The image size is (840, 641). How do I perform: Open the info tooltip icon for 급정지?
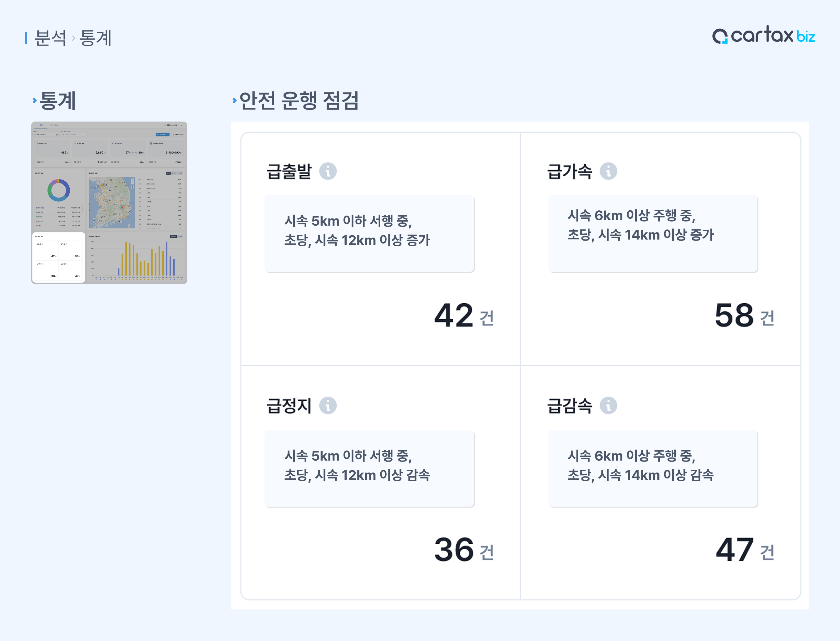[328, 405]
